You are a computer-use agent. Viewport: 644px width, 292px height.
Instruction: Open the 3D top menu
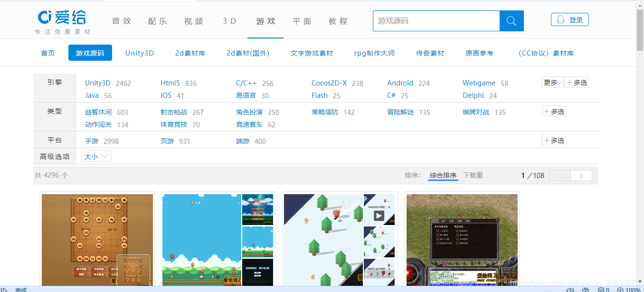click(x=229, y=21)
